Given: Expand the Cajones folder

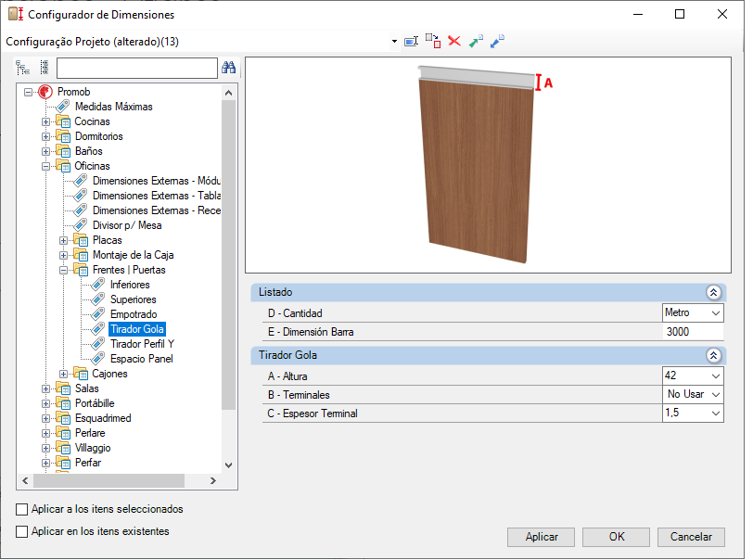Looking at the screenshot, I should (x=63, y=375).
